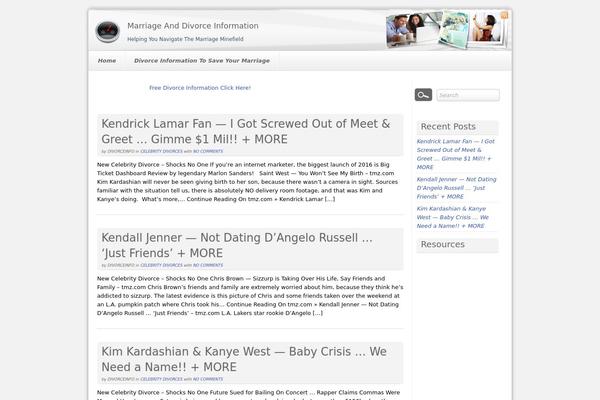Open CELEBRITY DIVORCES category under Kendall Jenner post
This screenshot has width=600, height=400.
pos(161,265)
